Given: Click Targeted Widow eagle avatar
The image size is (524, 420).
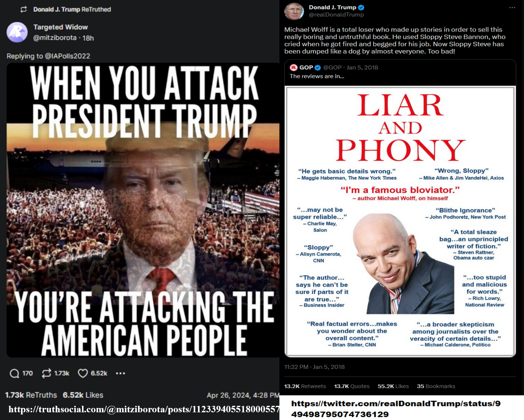Looking at the screenshot, I should 17,32.
